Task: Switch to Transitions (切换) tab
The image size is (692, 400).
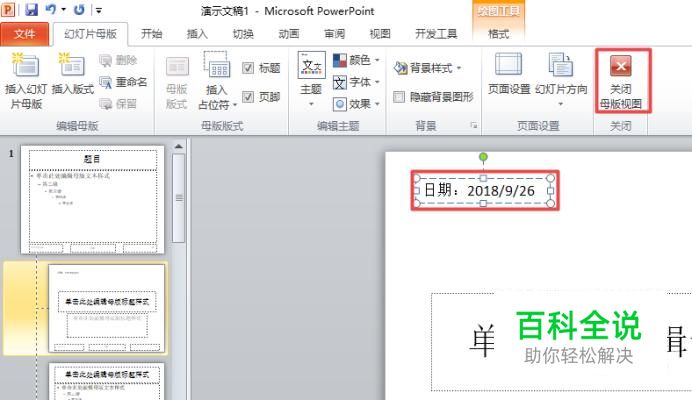Action: click(243, 34)
